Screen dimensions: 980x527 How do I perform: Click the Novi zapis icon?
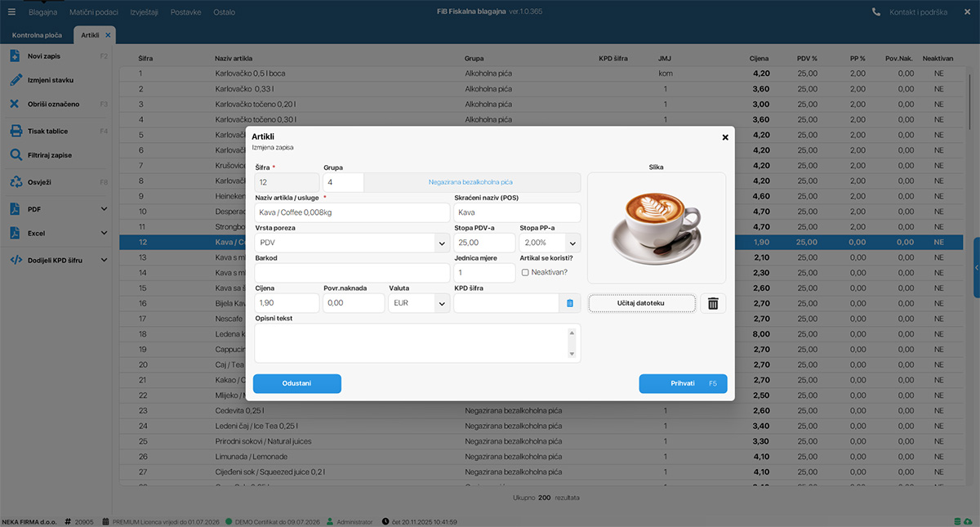[x=15, y=56]
